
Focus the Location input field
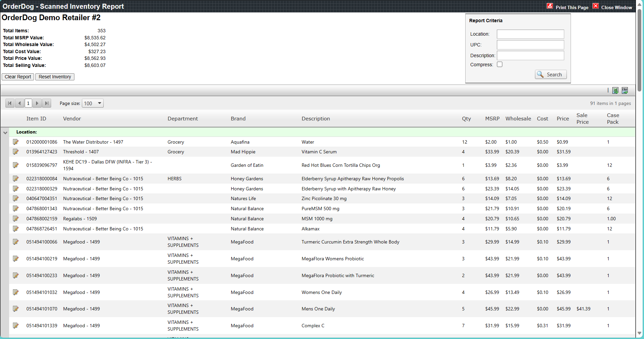pos(531,34)
